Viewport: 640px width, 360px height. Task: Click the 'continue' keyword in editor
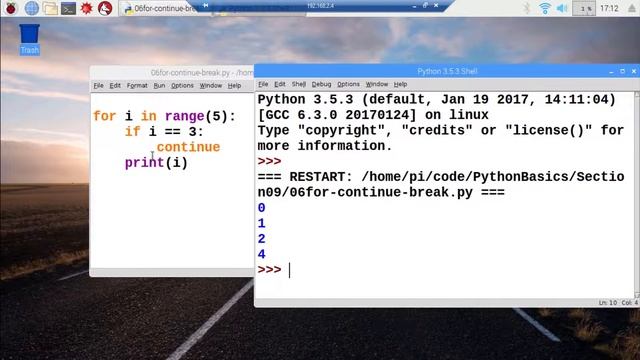pyautogui.click(x=188, y=147)
